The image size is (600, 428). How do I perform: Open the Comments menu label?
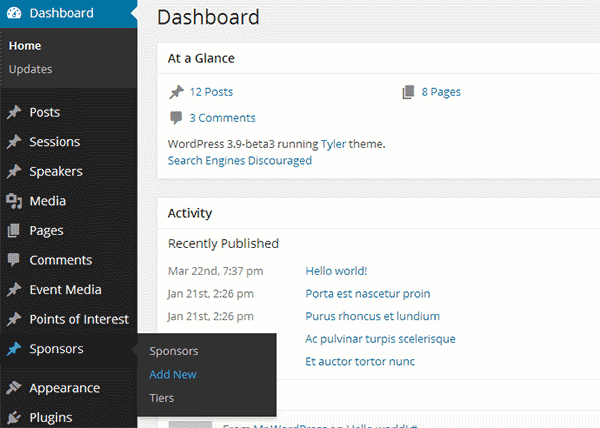(x=61, y=260)
